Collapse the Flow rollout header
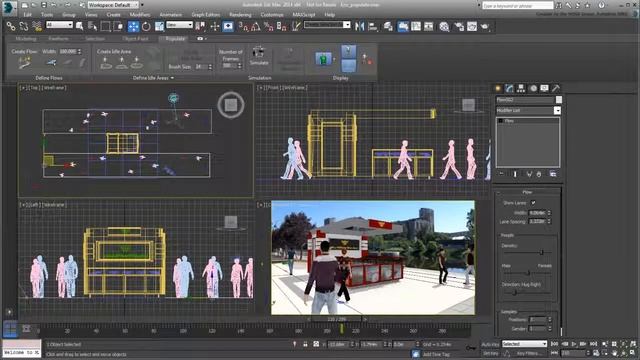The width and height of the screenshot is (640, 360). 527,192
